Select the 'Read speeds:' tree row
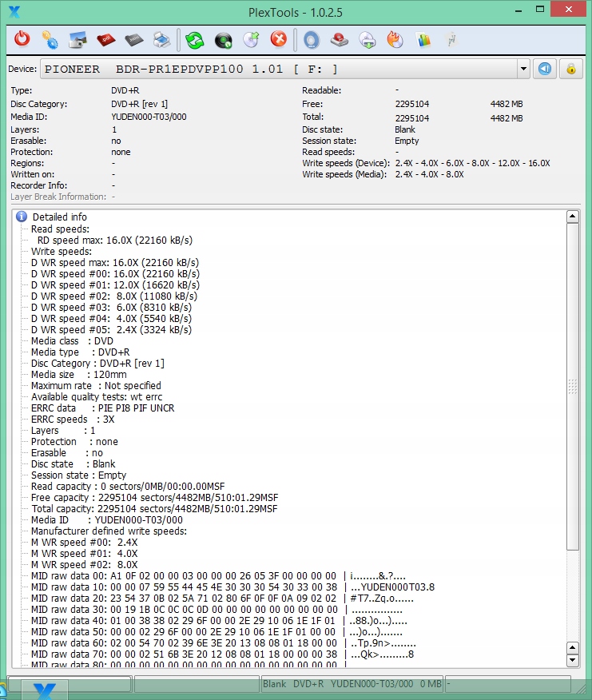This screenshot has width=592, height=700. point(60,229)
